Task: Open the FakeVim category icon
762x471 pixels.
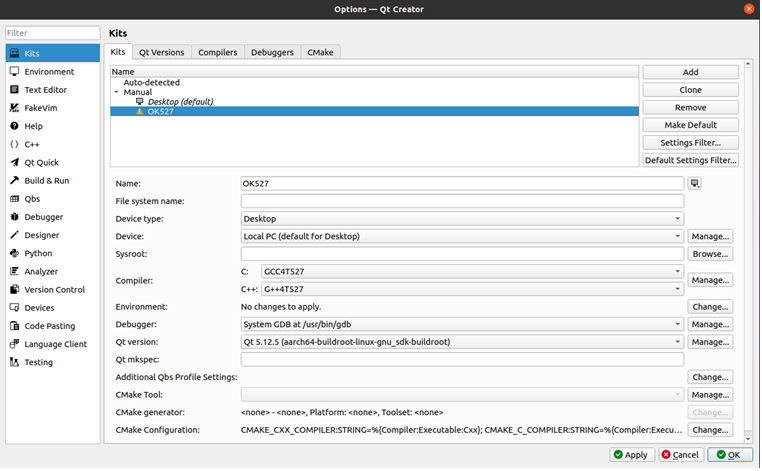Action: click(x=15, y=108)
